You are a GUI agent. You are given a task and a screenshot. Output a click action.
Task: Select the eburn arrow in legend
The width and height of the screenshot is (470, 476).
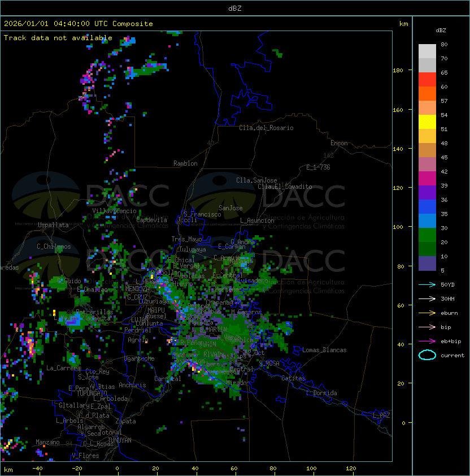[427, 313]
